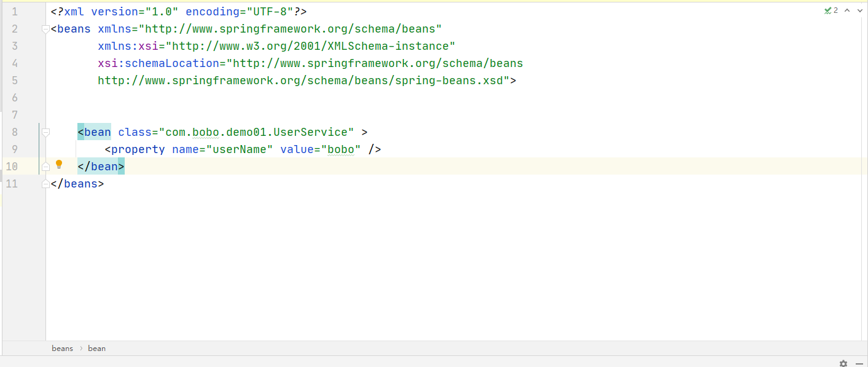Click the closing </beans> tag
The width and height of the screenshot is (868, 367).
77,184
